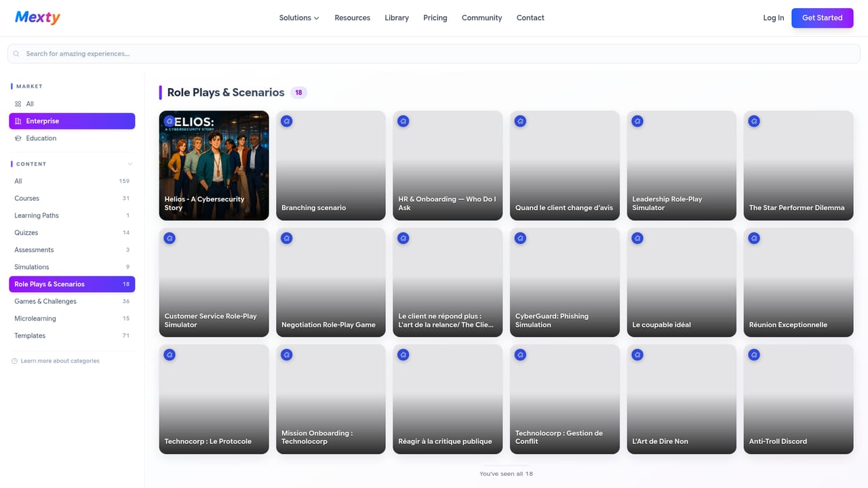Screen dimensions: 868x488
Task: Open Anti-Troll Discord title
Action: point(778,441)
